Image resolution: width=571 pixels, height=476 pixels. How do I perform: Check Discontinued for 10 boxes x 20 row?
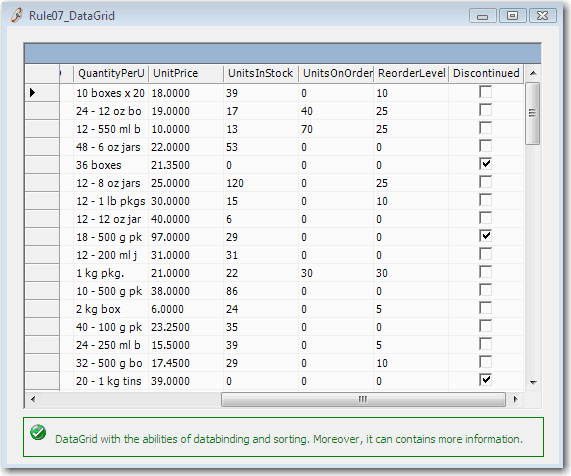click(485, 92)
